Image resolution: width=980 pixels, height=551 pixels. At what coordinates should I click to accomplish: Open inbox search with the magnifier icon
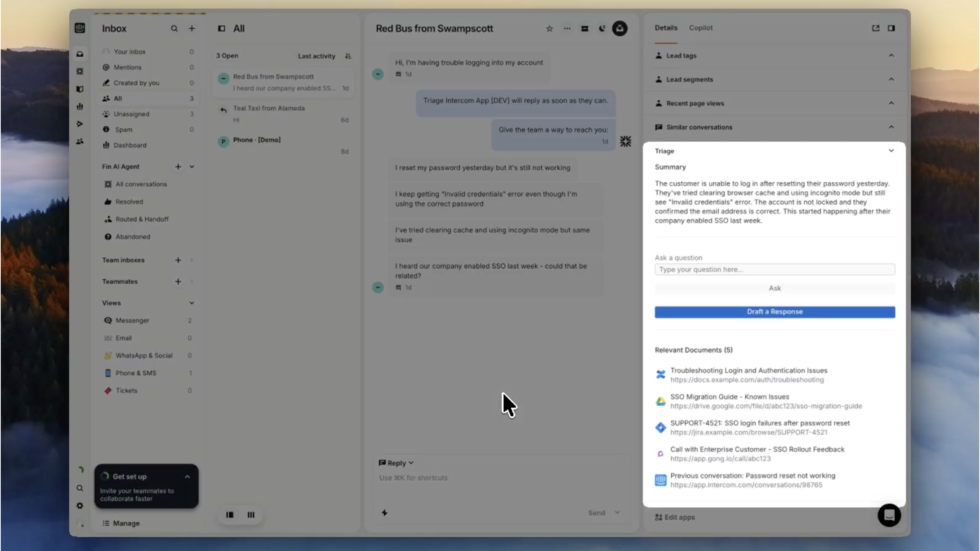click(175, 28)
